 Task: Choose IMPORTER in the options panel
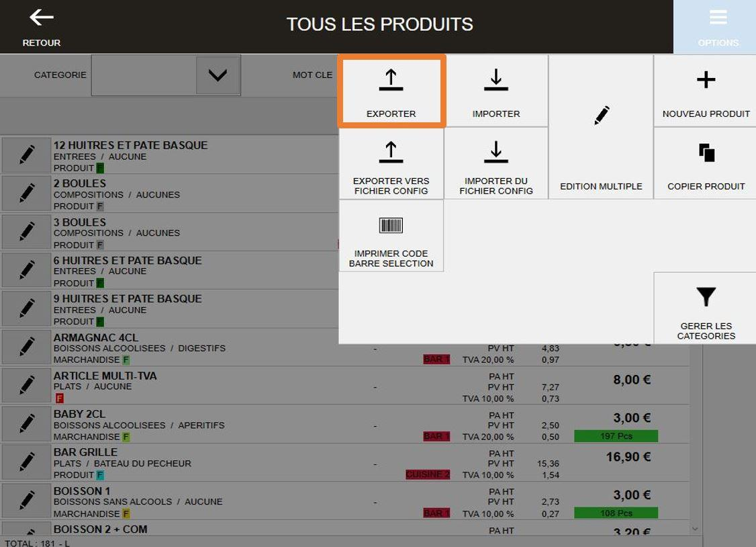(496, 91)
